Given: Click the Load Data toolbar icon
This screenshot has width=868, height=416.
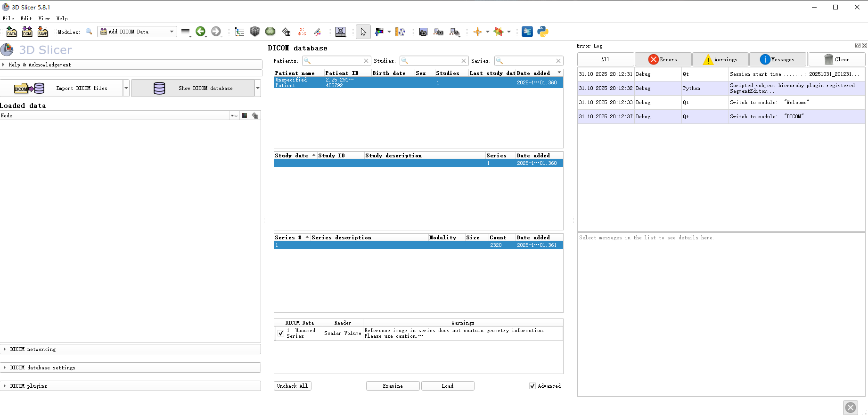Looking at the screenshot, I should (12, 32).
